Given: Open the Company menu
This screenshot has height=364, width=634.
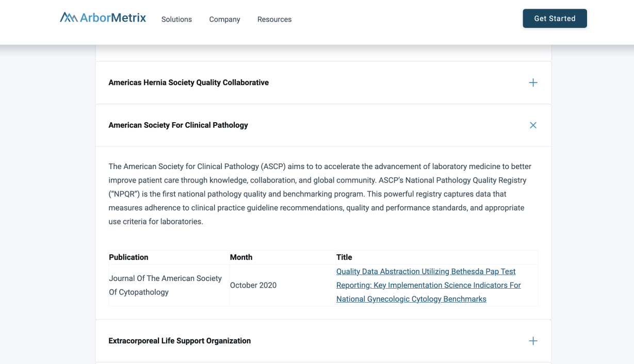Looking at the screenshot, I should 224,19.
